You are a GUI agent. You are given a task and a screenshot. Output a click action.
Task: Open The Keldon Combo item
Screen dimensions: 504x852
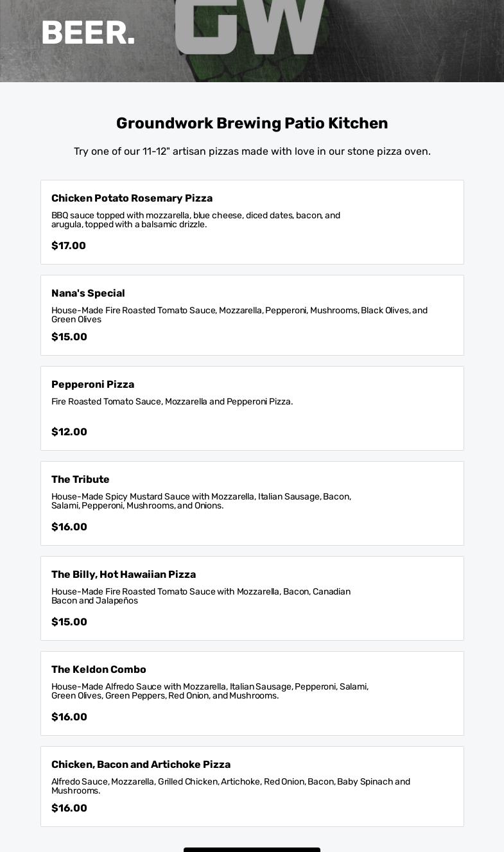pyautogui.click(x=99, y=670)
